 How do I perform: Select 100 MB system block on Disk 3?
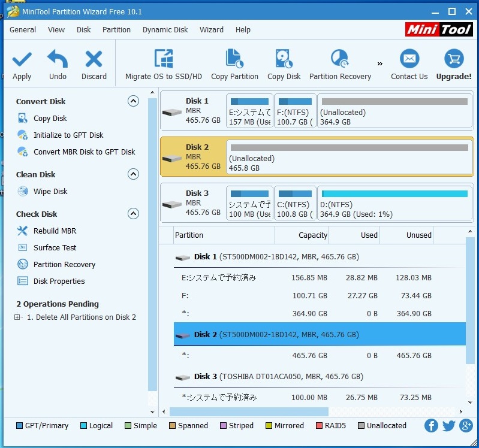(x=249, y=203)
